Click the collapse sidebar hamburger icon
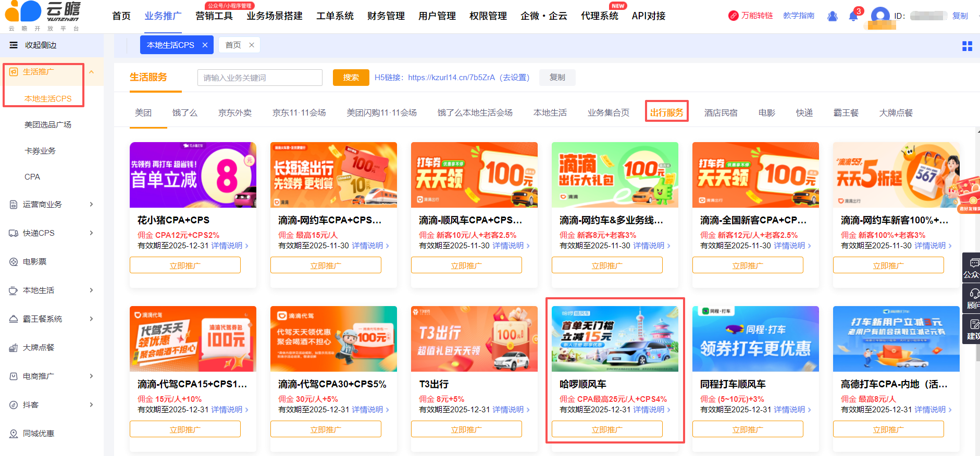Viewport: 980px width, 456px height. tap(14, 45)
